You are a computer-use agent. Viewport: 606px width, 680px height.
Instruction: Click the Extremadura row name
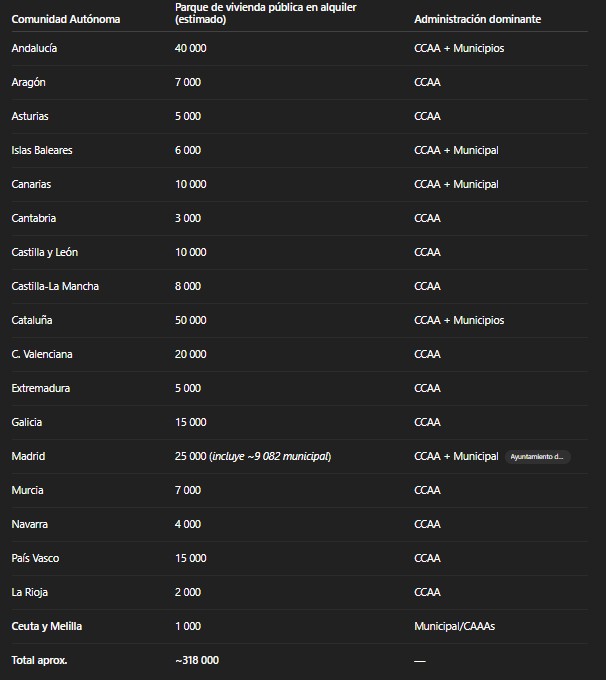[x=40, y=388]
